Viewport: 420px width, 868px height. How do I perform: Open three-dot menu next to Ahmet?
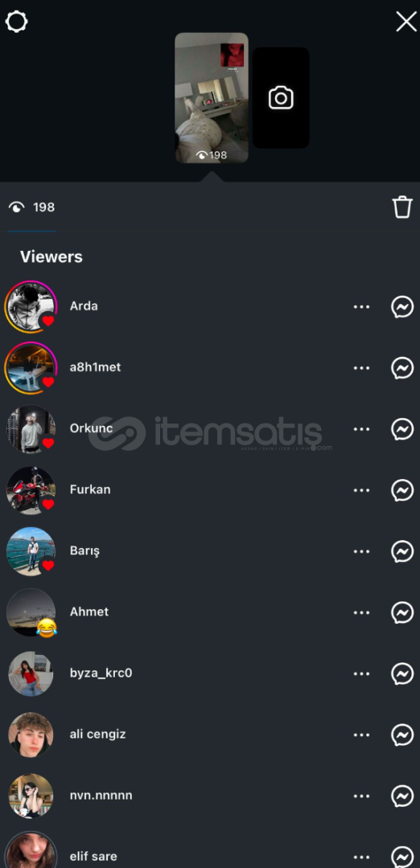click(x=361, y=612)
